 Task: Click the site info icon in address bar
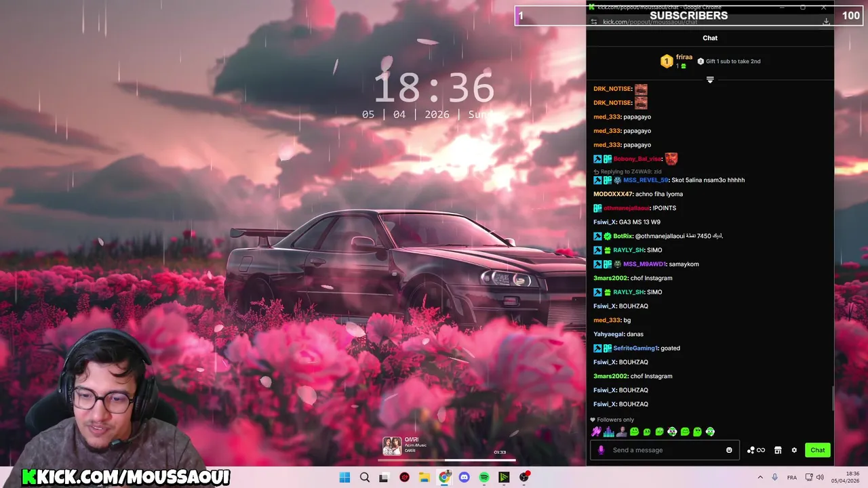(x=594, y=22)
